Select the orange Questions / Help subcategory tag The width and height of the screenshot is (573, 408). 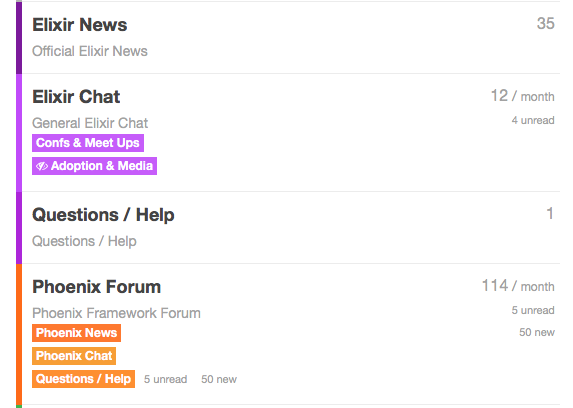click(x=83, y=379)
